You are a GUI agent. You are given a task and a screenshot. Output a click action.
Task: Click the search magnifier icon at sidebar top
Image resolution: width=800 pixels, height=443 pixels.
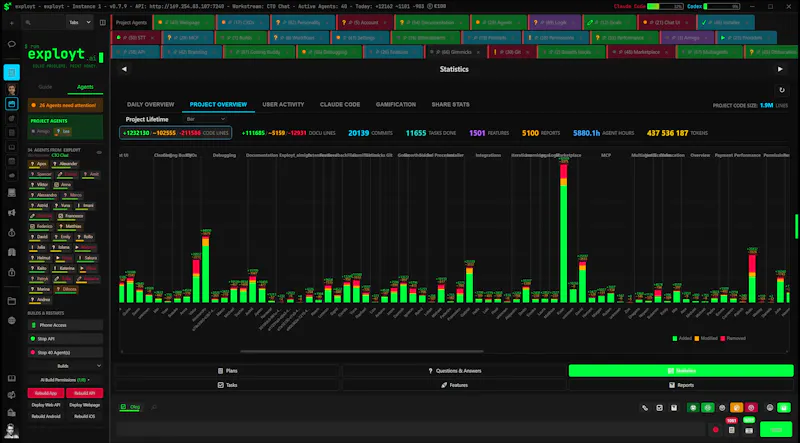[x=28, y=23]
